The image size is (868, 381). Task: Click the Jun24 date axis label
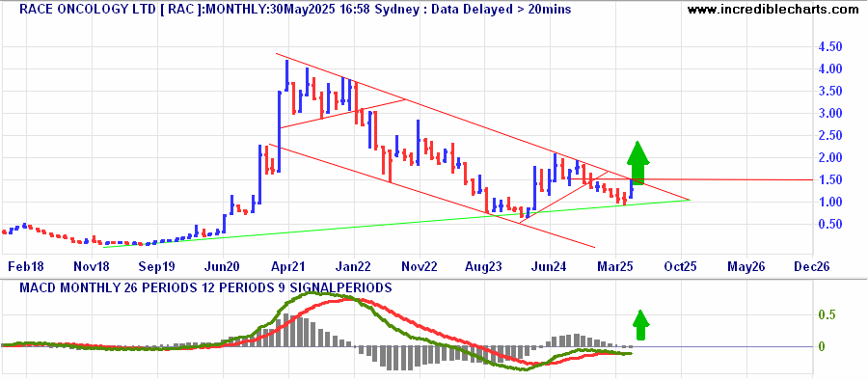[x=550, y=267]
